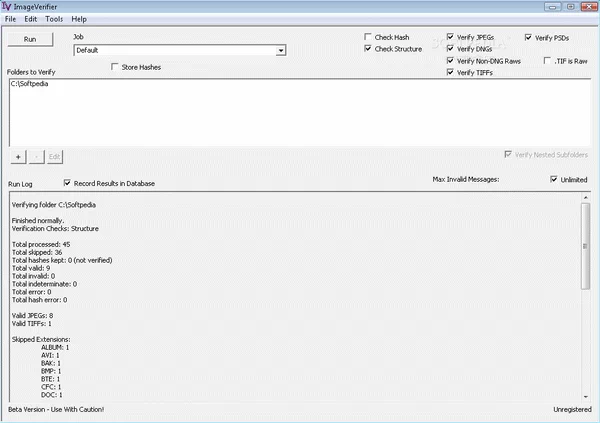
Task: Click 'Valid JPEGs: 8' log line
Action: (x=32, y=315)
